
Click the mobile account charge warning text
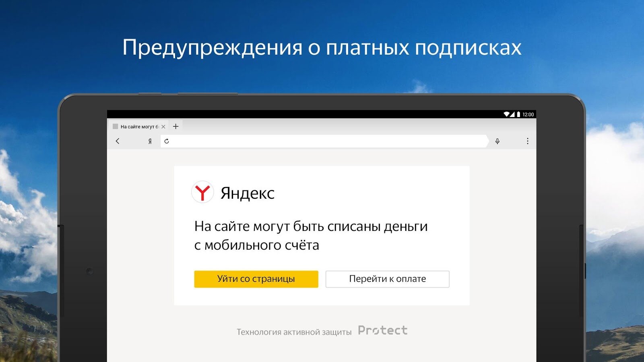click(x=311, y=236)
